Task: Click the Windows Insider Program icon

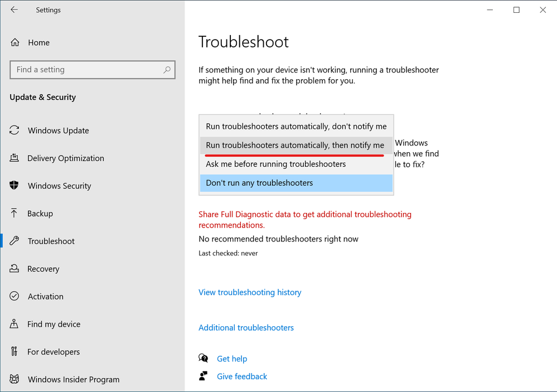Action: click(x=14, y=379)
